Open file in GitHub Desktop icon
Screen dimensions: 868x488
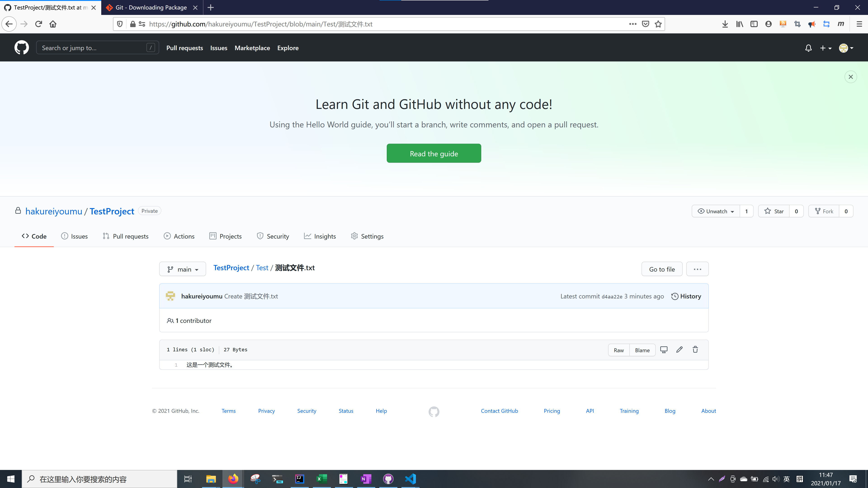663,350
